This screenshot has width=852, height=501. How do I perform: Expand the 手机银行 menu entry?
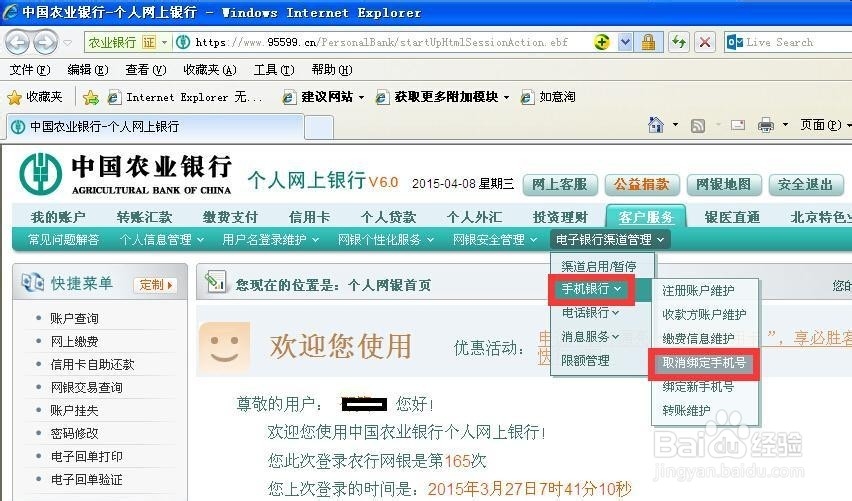pyautogui.click(x=591, y=289)
